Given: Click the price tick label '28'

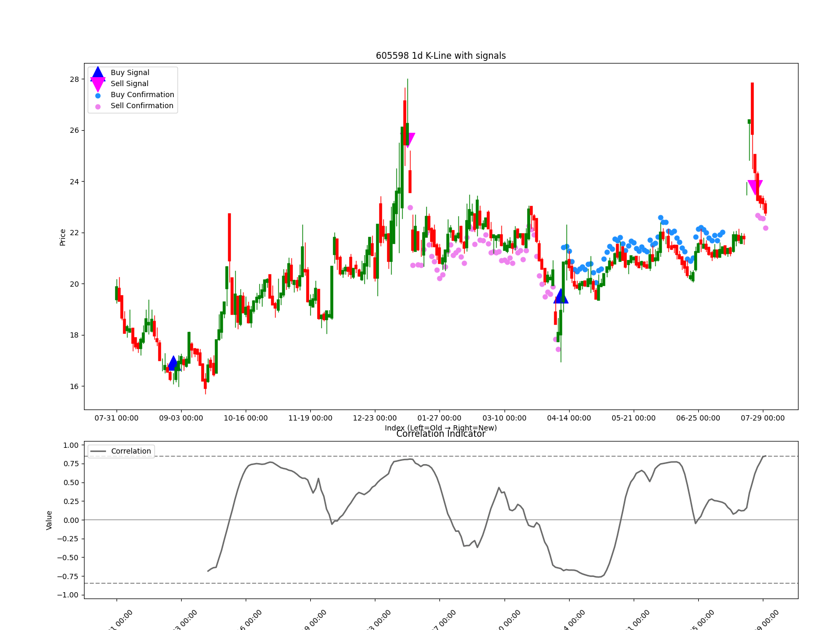Looking at the screenshot, I should (x=74, y=79).
